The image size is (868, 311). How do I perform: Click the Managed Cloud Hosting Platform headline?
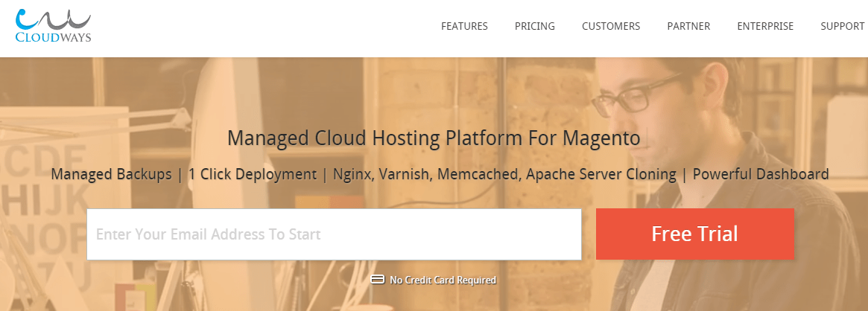click(x=434, y=138)
